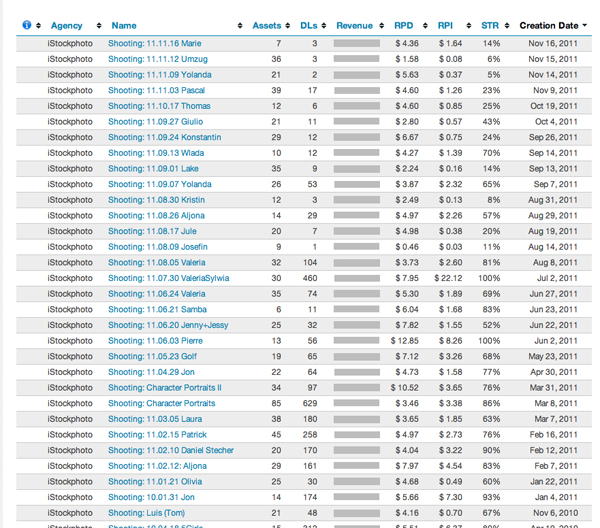Click revenue bar for Luis (Tom)

click(x=357, y=513)
